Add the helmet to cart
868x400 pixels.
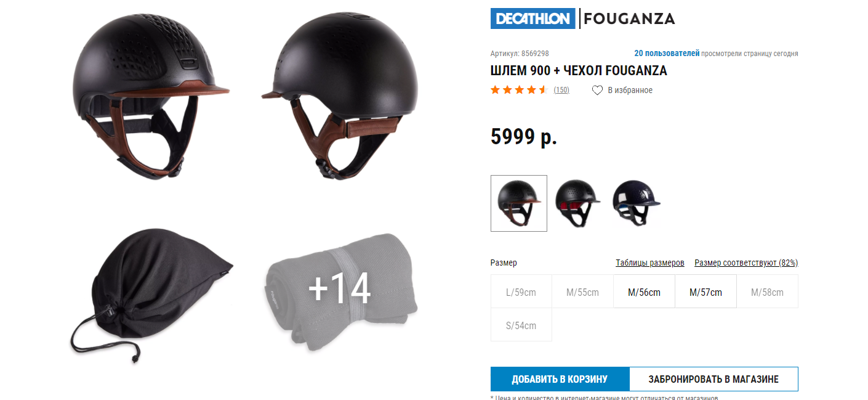[560, 379]
